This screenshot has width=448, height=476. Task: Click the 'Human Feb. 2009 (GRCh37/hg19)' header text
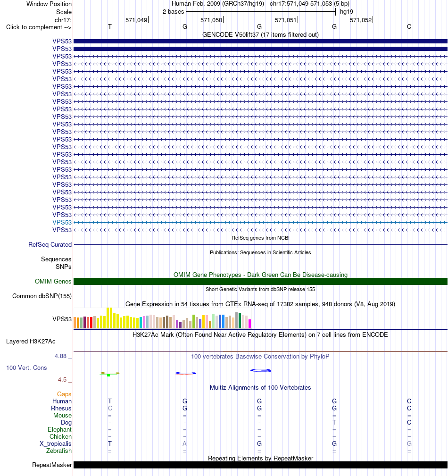coord(218,4)
